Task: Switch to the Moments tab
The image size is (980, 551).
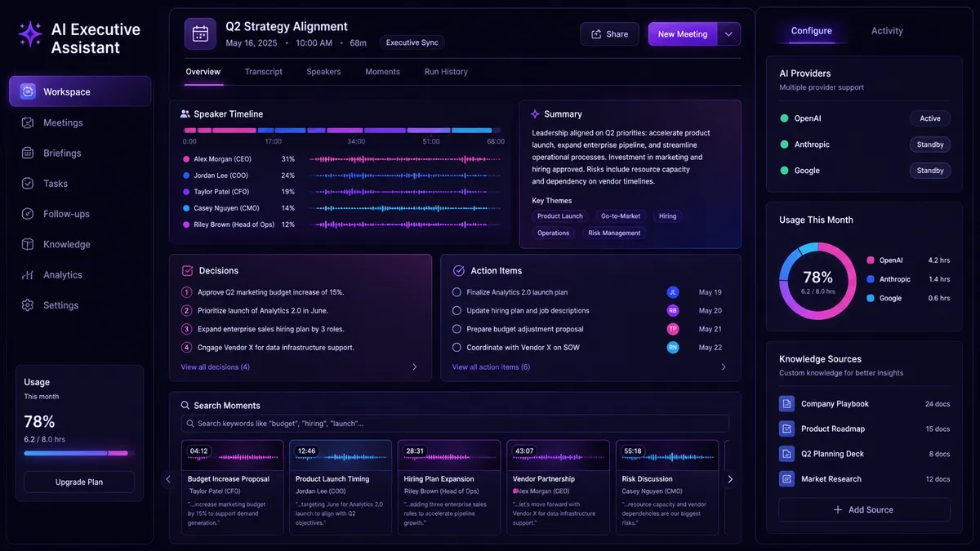Action: 382,72
